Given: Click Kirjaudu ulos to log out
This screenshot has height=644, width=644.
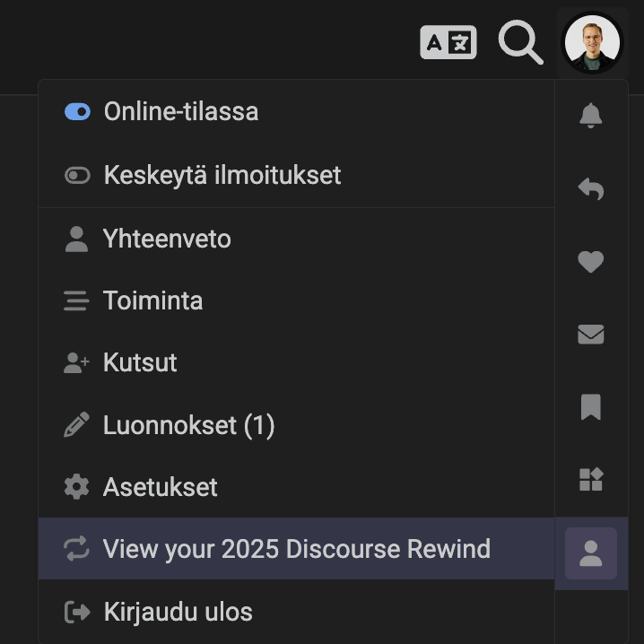Looking at the screenshot, I should coord(178,612).
